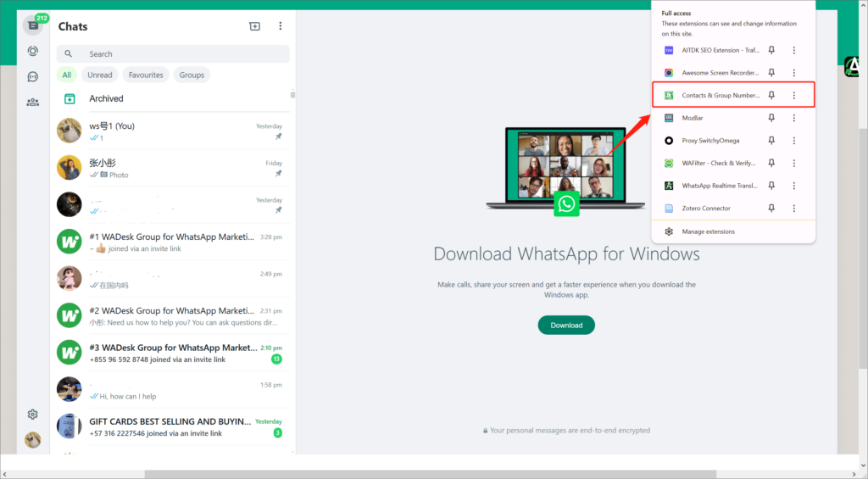Open the chat with 'Hi, how can I help'
Screen dimensions: 868x479
(173, 390)
